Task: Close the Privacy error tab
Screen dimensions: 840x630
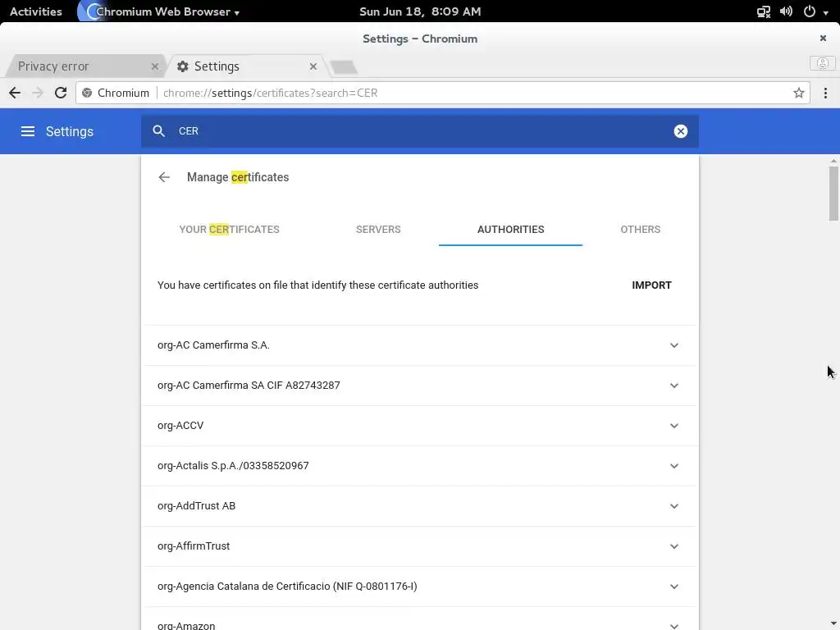Action: tap(155, 66)
